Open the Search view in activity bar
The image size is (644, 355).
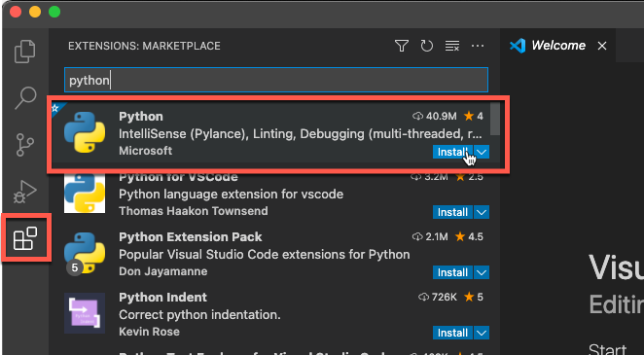(25, 97)
